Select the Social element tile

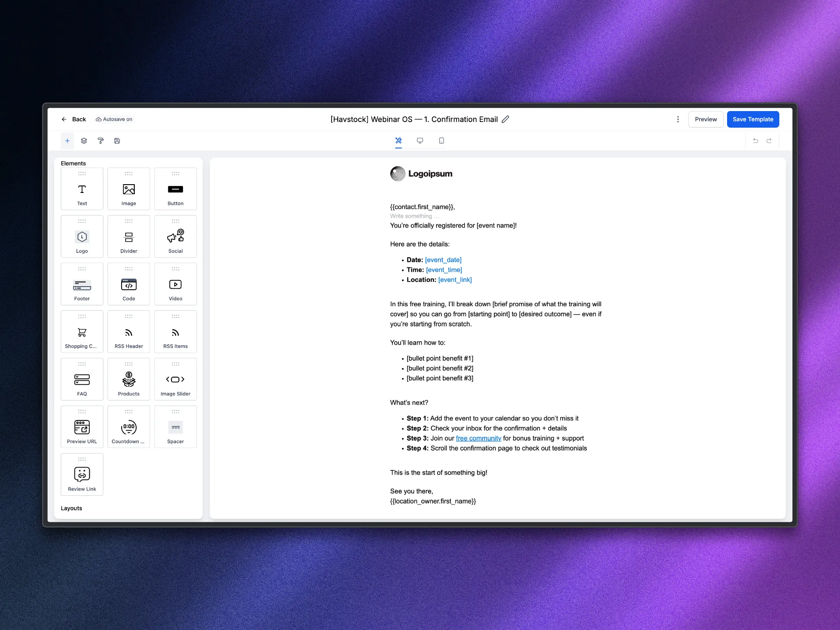(175, 237)
